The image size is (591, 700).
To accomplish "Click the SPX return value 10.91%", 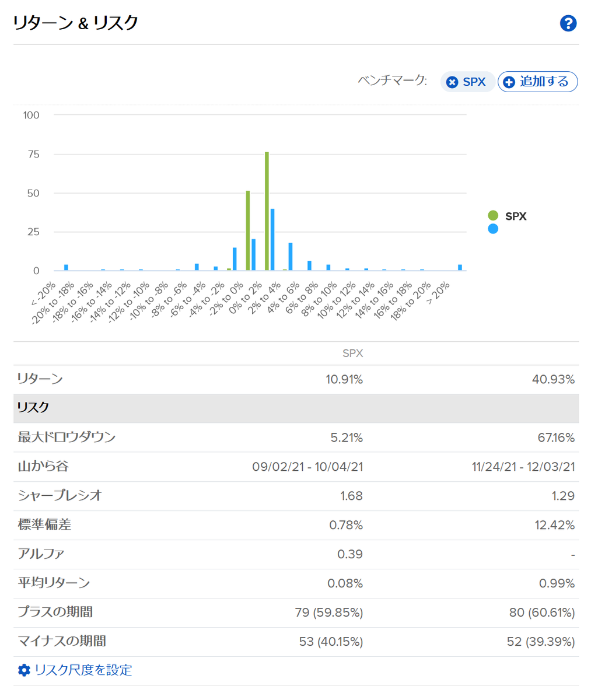I will (x=344, y=380).
